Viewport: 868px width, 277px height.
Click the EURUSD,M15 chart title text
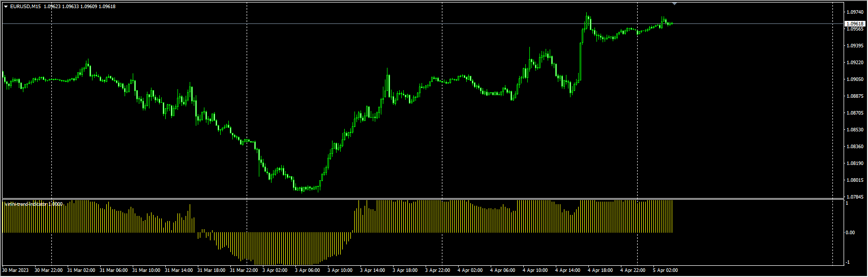(25, 7)
